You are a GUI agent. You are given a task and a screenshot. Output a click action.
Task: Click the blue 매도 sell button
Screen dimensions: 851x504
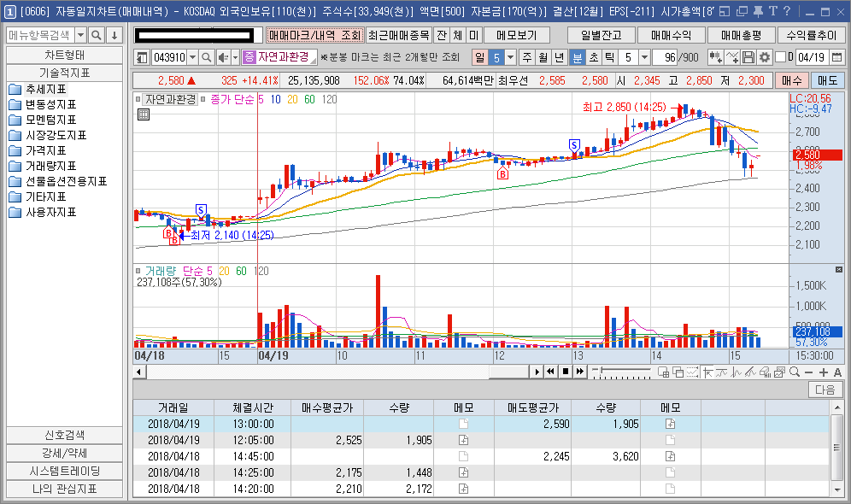pos(827,81)
